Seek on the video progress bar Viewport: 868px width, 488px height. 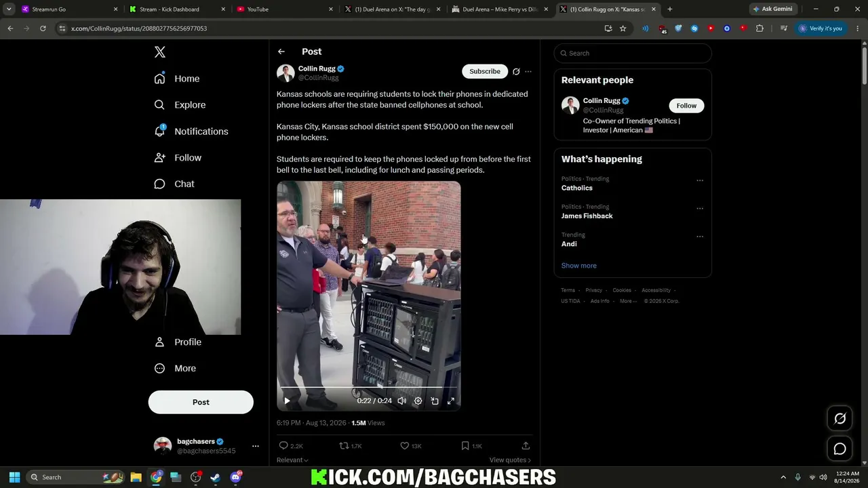[x=369, y=388]
